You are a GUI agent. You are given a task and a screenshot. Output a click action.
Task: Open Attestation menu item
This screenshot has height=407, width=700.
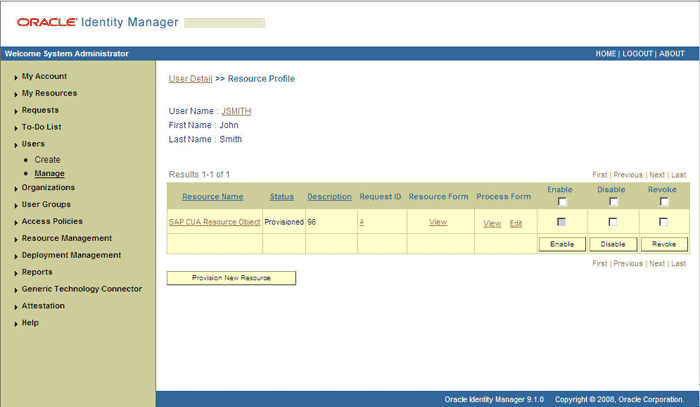[x=43, y=306]
